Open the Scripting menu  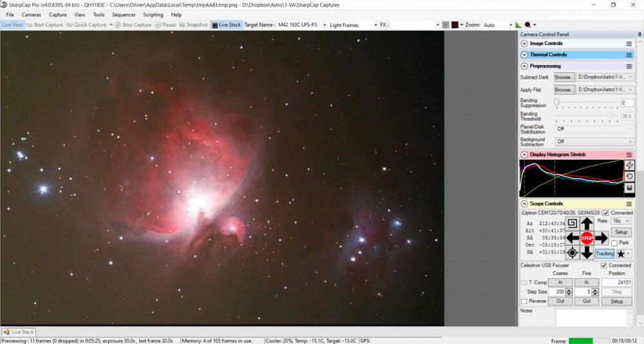(153, 14)
